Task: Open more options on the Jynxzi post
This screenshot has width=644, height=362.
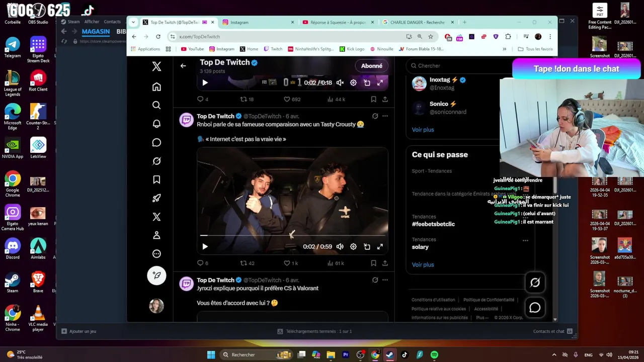Action: (x=385, y=280)
